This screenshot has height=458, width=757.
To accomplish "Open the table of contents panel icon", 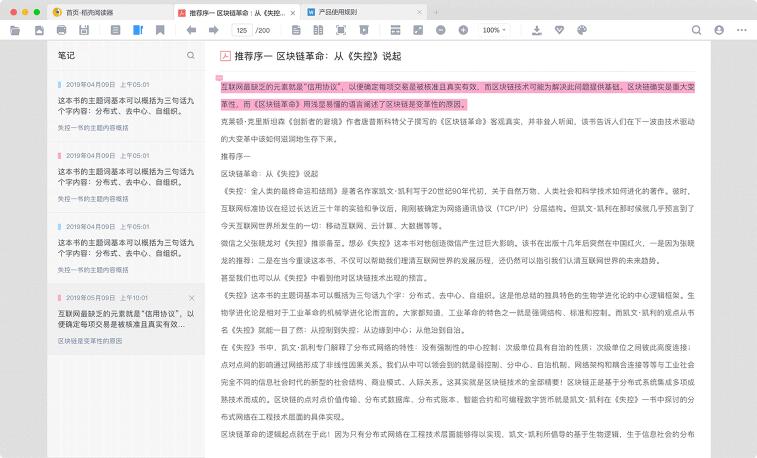I will coord(115,30).
